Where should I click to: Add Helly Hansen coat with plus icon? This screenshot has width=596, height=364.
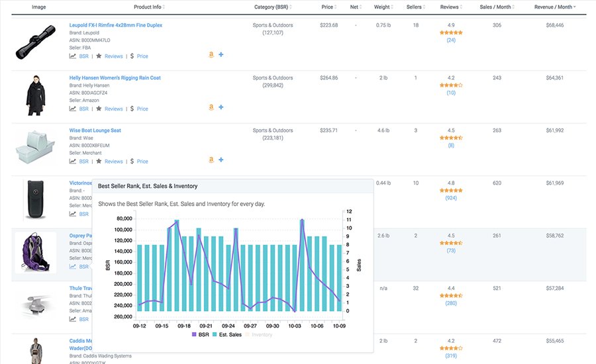point(221,107)
